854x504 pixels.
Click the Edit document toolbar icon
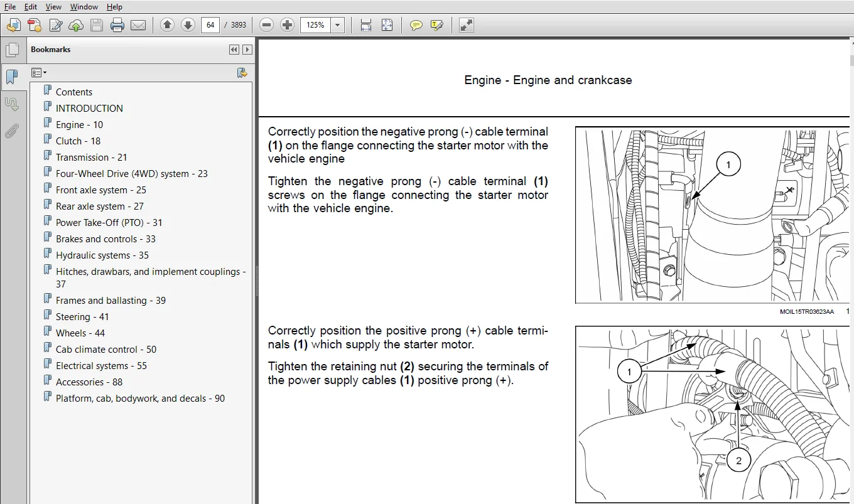point(55,25)
